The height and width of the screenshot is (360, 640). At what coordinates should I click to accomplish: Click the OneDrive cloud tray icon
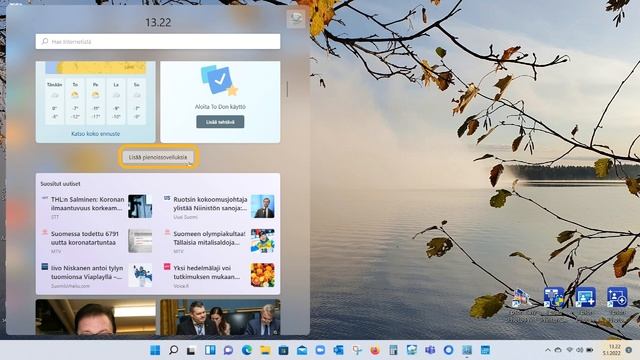pos(558,350)
